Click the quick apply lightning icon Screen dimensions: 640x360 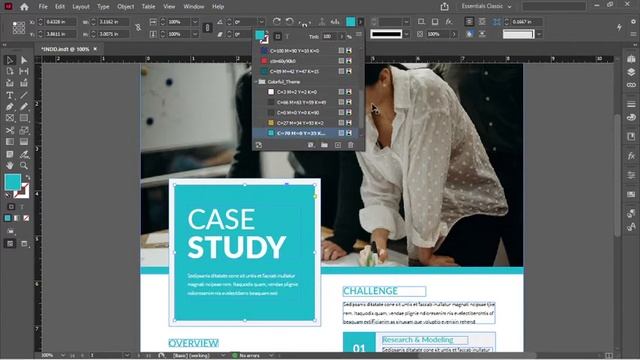[619, 27]
